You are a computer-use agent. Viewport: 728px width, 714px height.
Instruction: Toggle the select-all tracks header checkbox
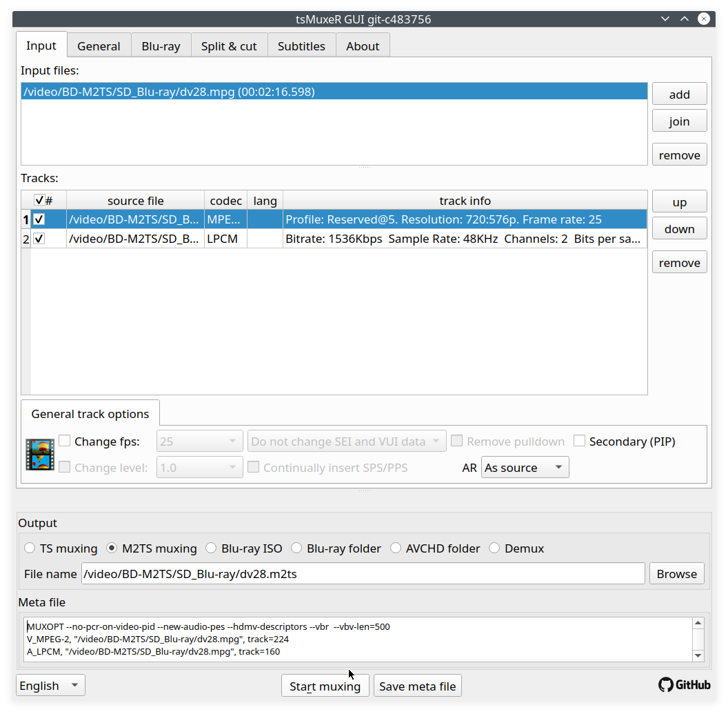(39, 201)
